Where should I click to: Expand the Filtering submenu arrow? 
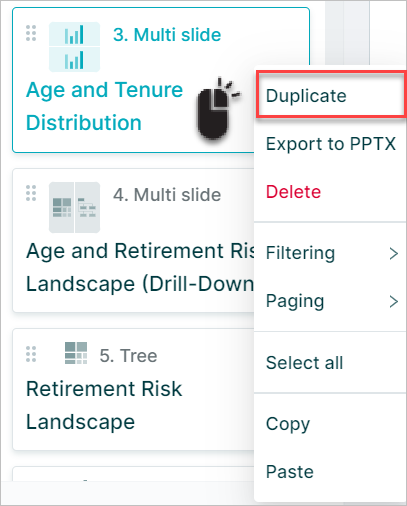(394, 253)
